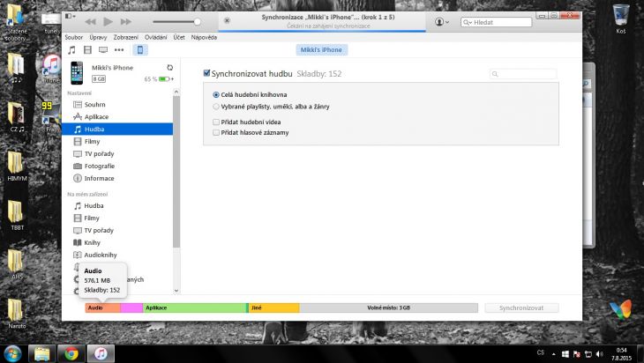Click the sync refresh icon beside Mikki's iPhone
The width and height of the screenshot is (644, 363).
(169, 68)
